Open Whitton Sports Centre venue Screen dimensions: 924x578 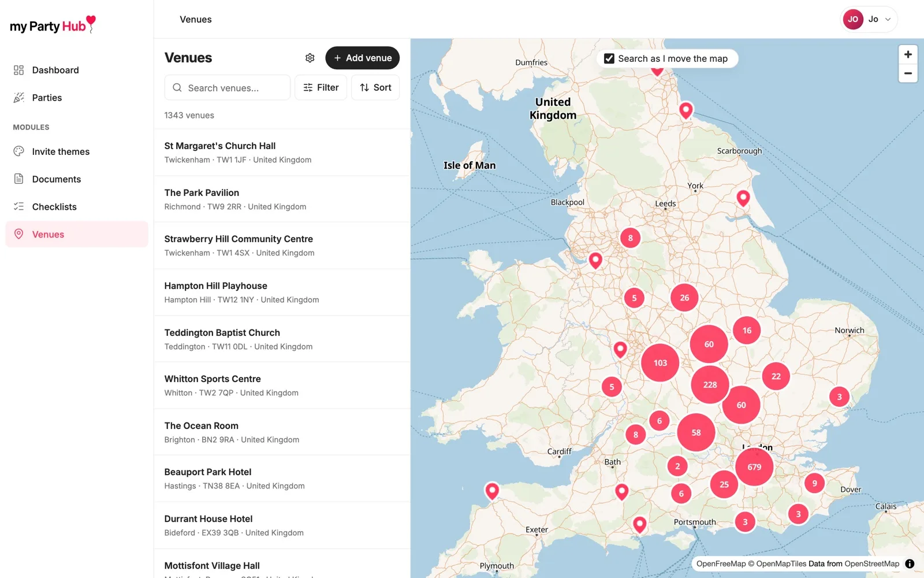tap(282, 386)
